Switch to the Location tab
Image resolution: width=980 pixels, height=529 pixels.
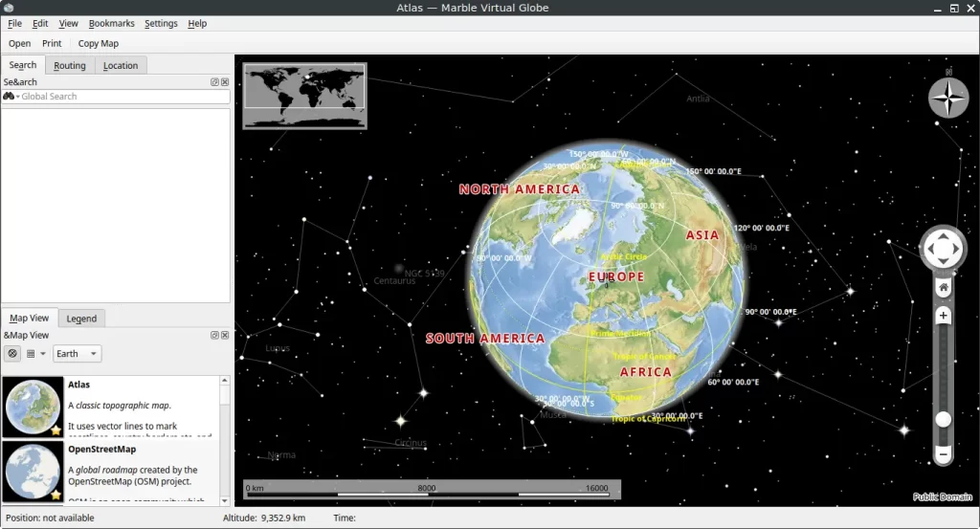(x=121, y=66)
